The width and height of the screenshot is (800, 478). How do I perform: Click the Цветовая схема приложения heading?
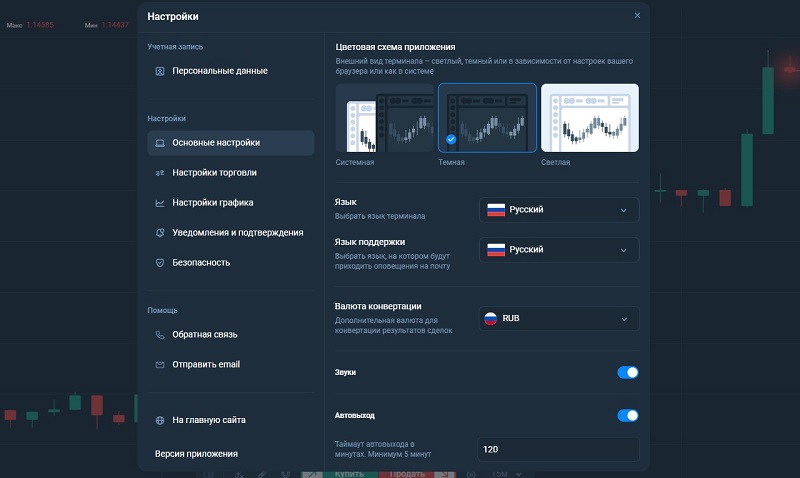(x=395, y=47)
